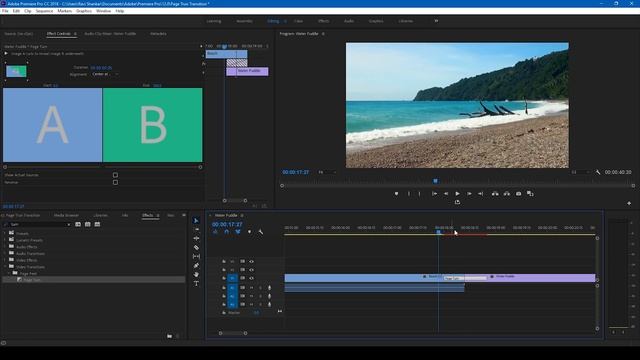Create new custom bin in Effects panel
The height and width of the screenshot is (360, 640).
pos(169,336)
